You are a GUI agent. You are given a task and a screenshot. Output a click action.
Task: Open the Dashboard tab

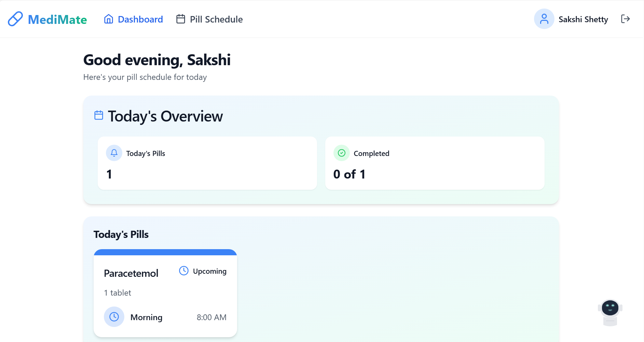140,19
